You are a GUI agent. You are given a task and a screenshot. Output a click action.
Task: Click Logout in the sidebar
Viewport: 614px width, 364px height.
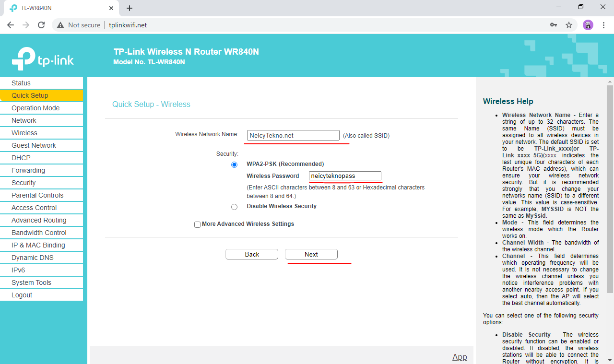(41, 295)
